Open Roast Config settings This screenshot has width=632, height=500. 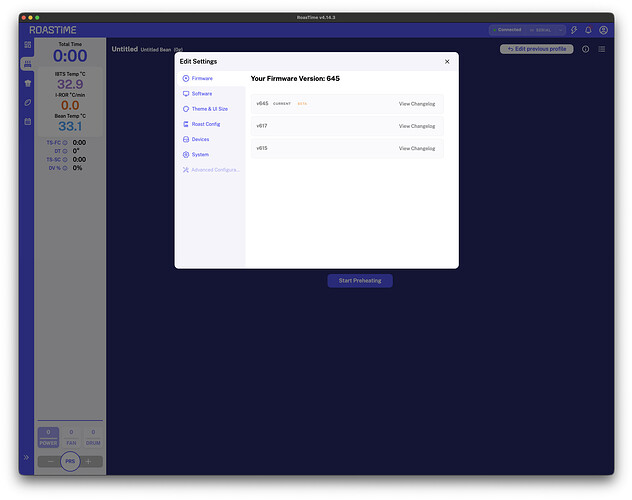pyautogui.click(x=211, y=124)
